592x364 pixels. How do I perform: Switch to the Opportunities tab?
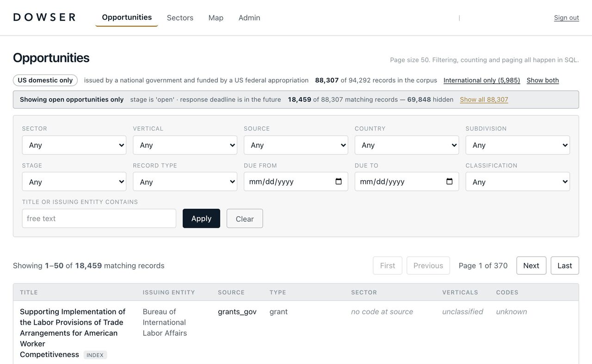coord(127,18)
